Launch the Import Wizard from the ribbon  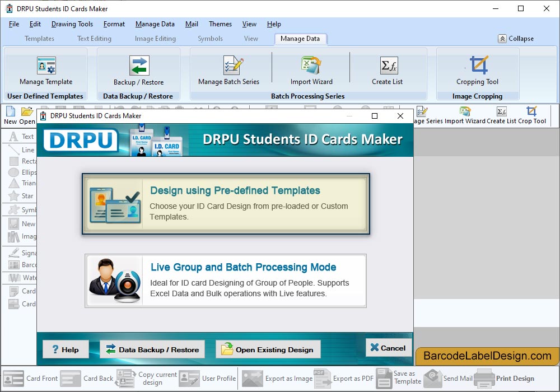pyautogui.click(x=311, y=71)
